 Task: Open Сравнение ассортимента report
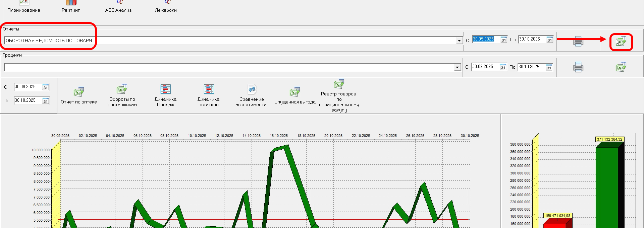pyautogui.click(x=251, y=95)
